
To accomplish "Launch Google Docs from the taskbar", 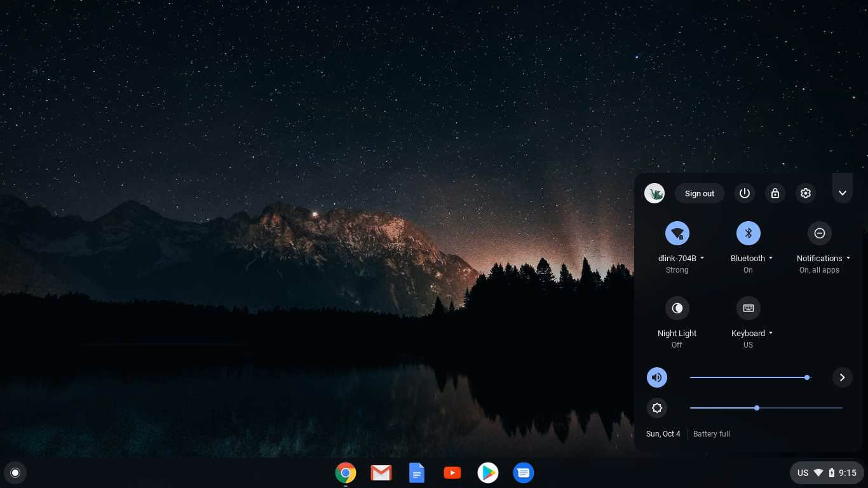I will (x=416, y=473).
